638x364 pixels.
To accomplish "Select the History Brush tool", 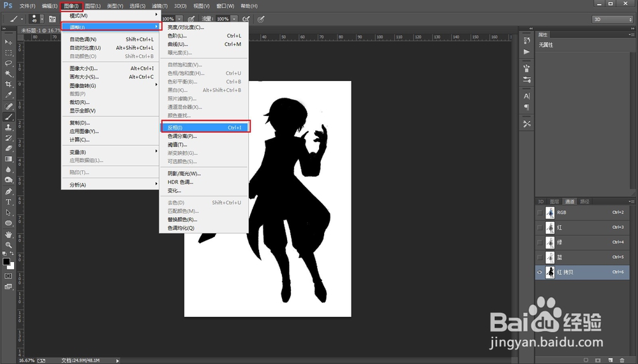I will (x=8, y=138).
